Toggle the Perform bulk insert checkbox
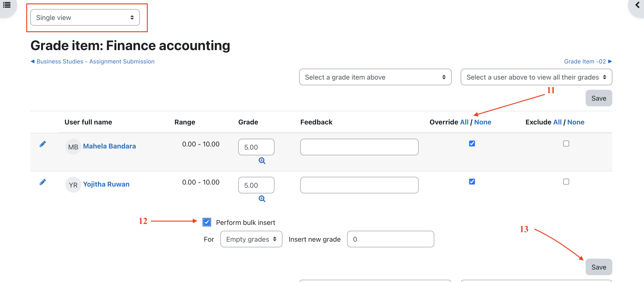The image size is (644, 282). [207, 222]
